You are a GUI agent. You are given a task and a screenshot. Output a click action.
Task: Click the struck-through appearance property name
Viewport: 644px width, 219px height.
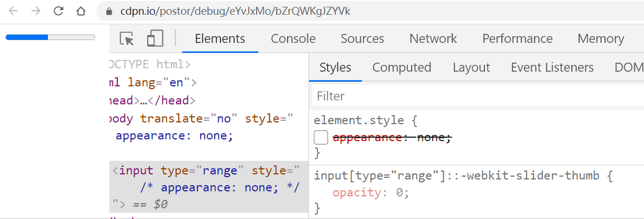(367, 138)
